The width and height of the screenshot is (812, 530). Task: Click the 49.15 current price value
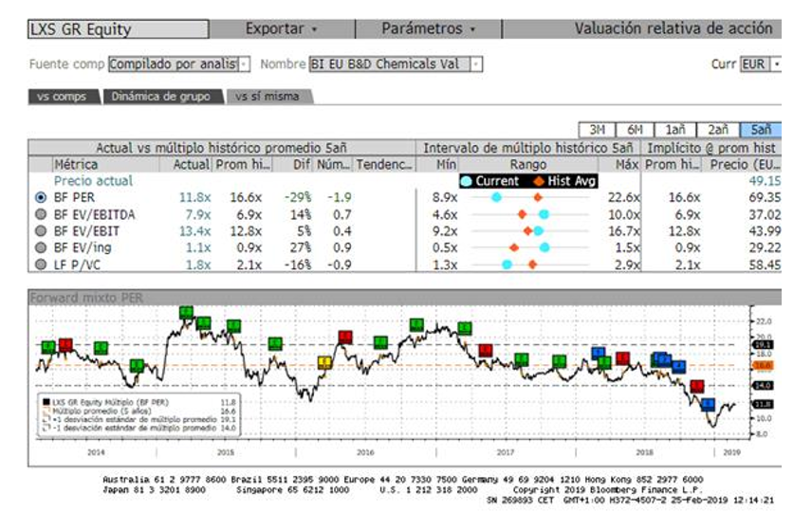pos(765,181)
